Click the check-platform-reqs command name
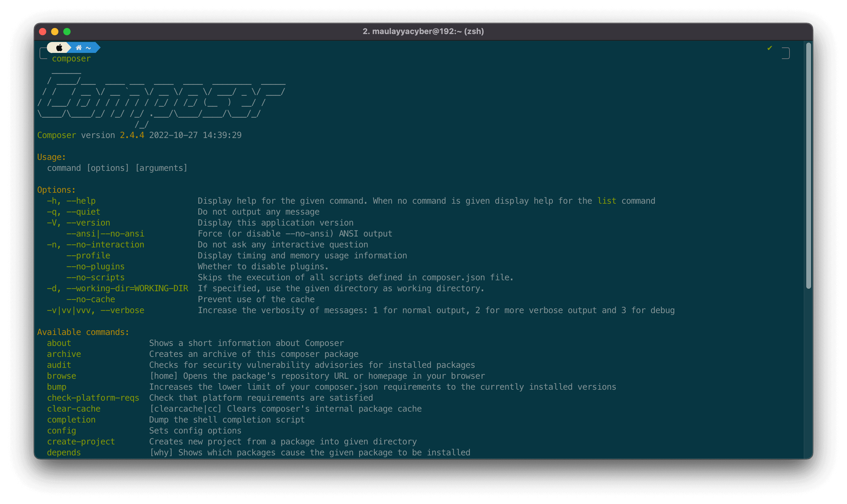The image size is (847, 504). 93,398
